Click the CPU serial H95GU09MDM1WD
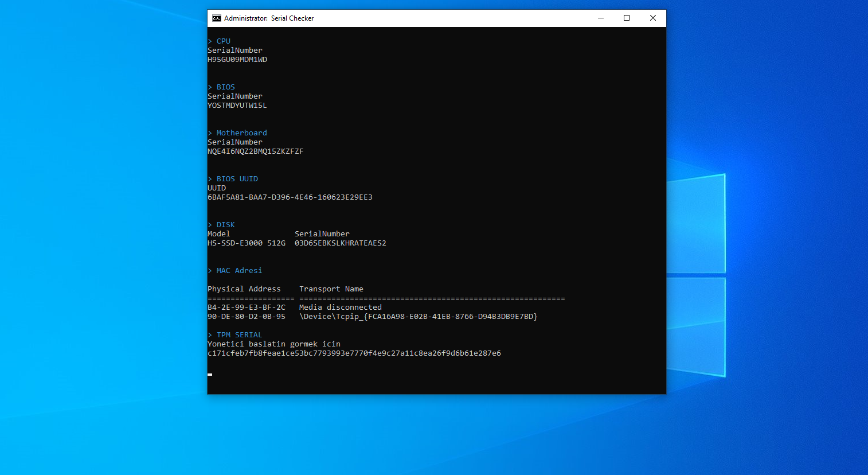The width and height of the screenshot is (868, 475). 237,60
